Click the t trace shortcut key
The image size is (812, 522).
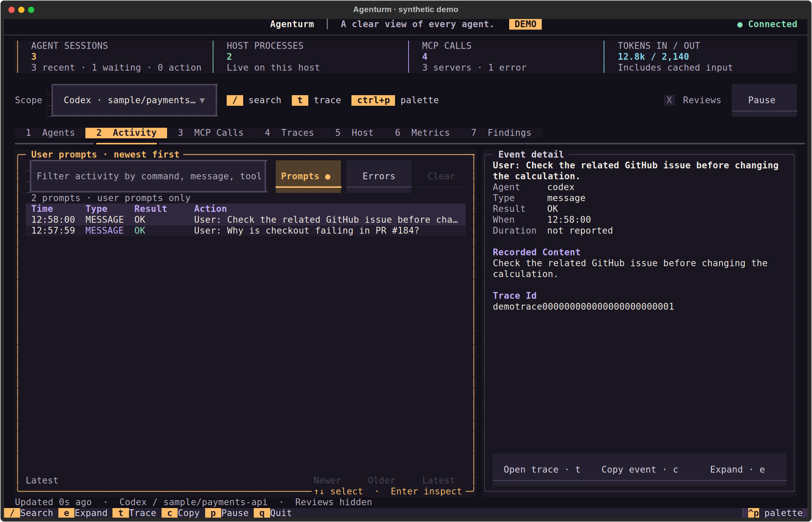(x=300, y=100)
